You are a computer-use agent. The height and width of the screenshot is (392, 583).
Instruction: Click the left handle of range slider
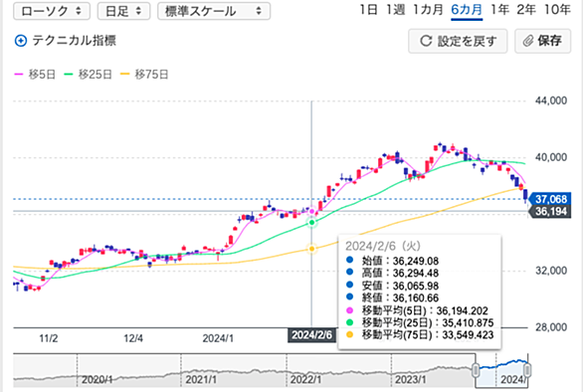click(476, 370)
